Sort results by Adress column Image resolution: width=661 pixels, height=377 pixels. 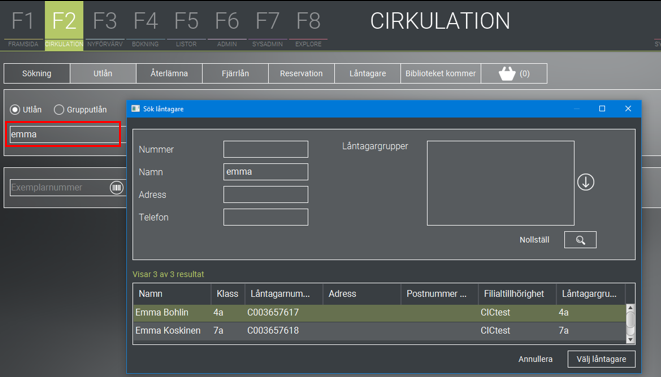(x=361, y=294)
